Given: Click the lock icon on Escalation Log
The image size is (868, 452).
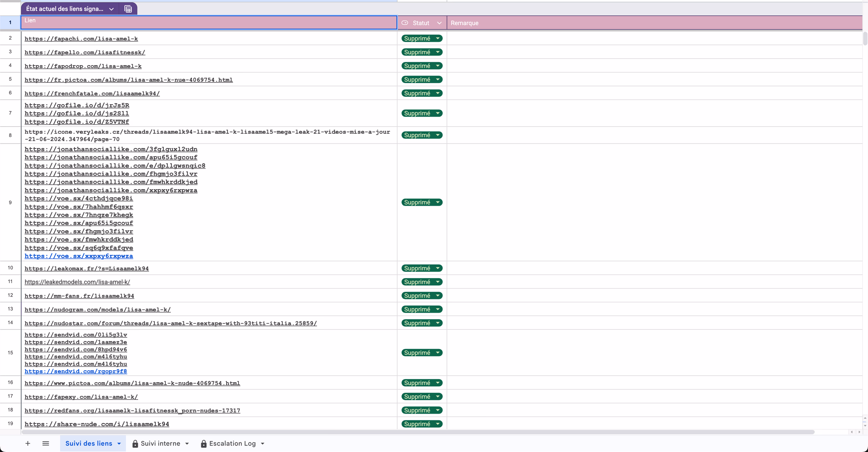Looking at the screenshot, I should point(204,444).
